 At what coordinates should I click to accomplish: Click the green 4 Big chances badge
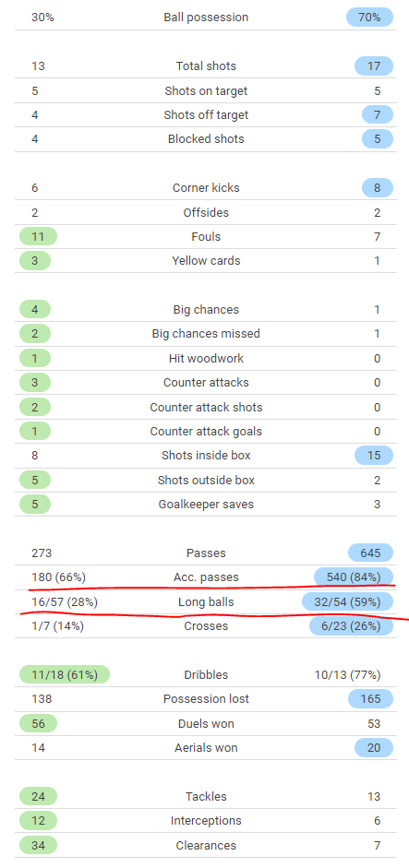click(x=35, y=309)
